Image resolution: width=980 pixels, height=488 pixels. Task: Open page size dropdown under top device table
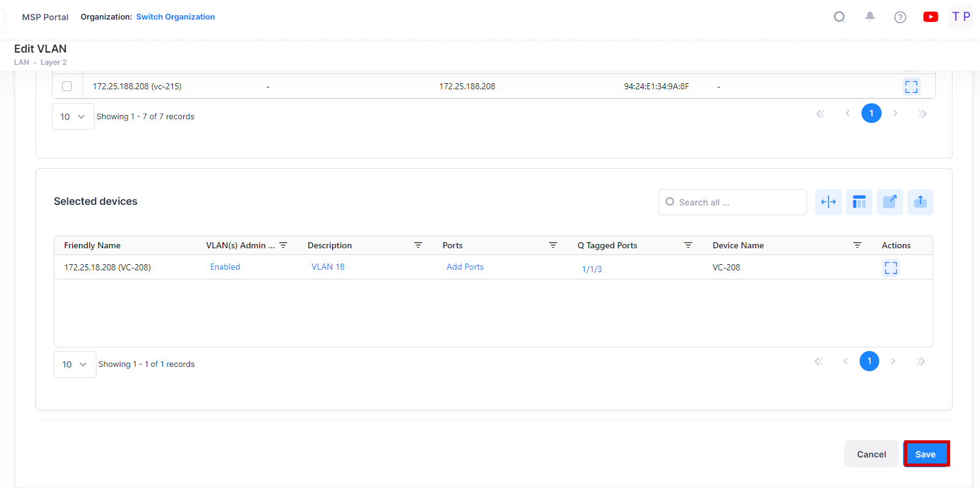coord(73,117)
